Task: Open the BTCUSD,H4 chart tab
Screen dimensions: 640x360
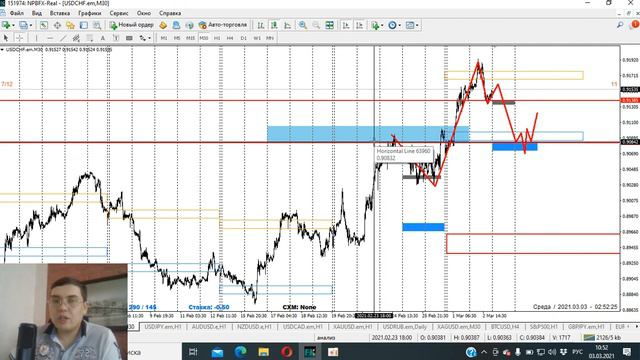Action: pyautogui.click(x=505, y=327)
